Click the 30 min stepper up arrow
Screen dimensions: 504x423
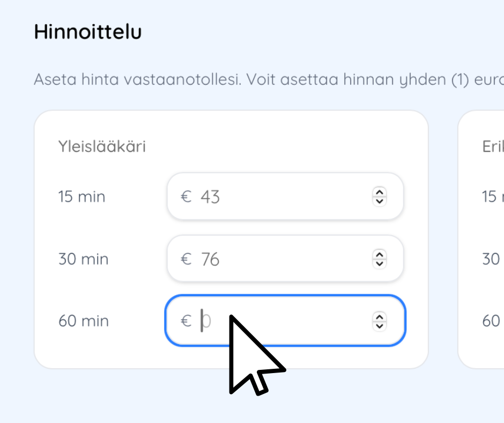379,255
